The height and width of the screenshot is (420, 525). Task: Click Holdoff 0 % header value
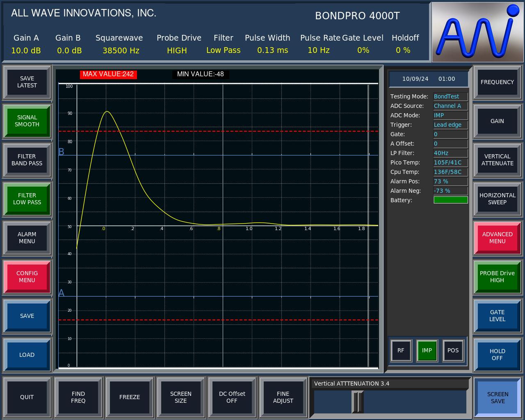403,50
